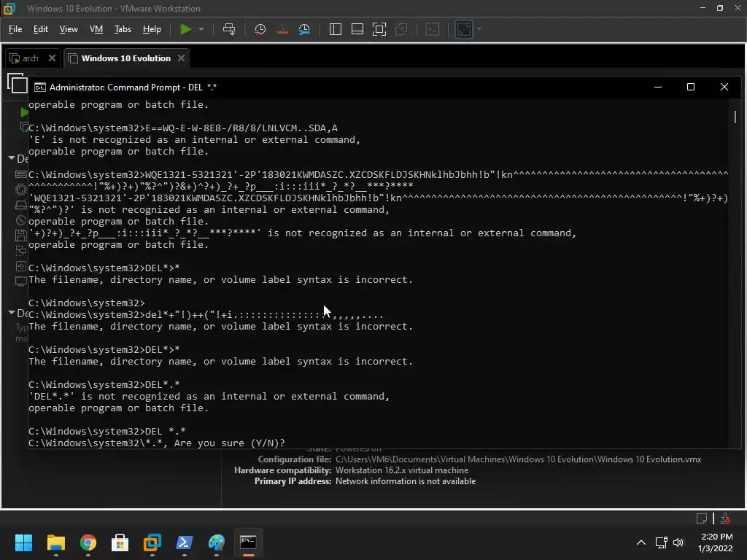Open VMware Workstation taskbar icon
The height and width of the screenshot is (560, 747).
[152, 542]
